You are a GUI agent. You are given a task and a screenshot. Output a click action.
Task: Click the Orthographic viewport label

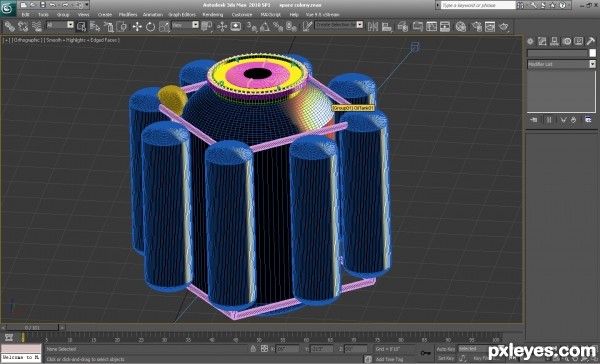coord(26,40)
